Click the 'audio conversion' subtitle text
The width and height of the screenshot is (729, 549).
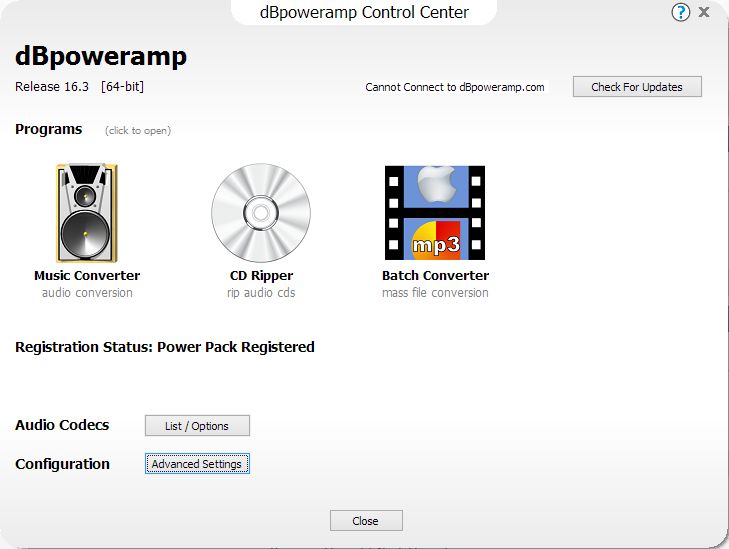tap(87, 293)
